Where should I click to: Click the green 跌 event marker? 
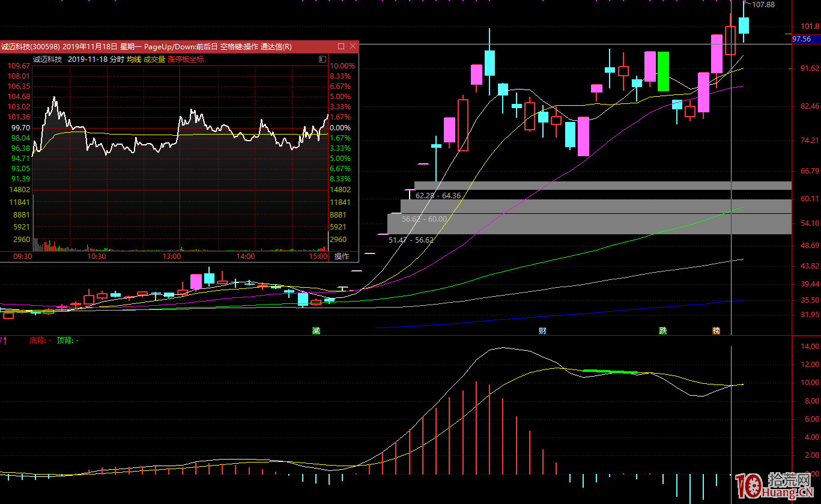pyautogui.click(x=662, y=331)
